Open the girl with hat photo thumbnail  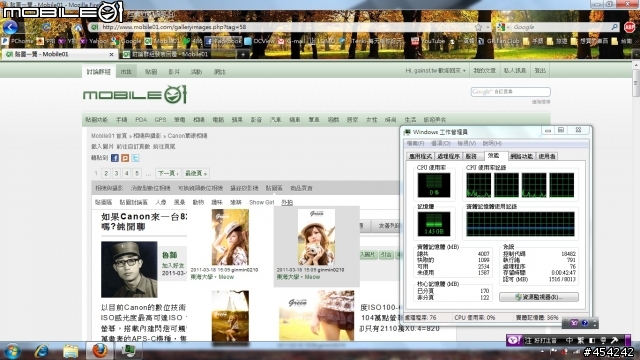click(230, 237)
